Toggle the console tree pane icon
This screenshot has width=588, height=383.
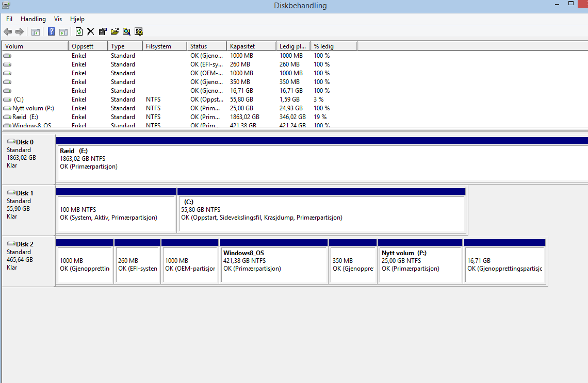click(36, 32)
